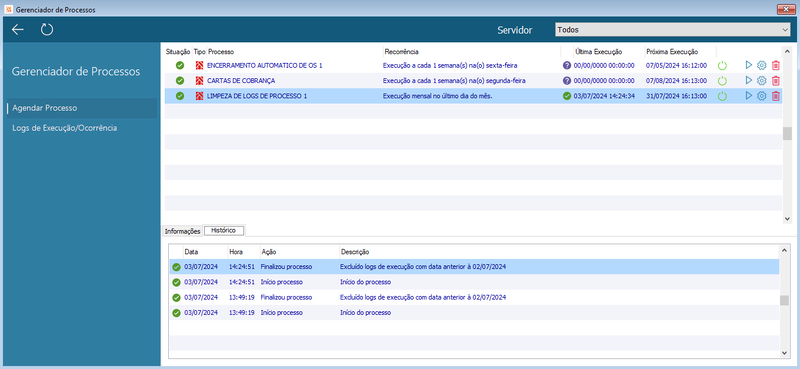The height and width of the screenshot is (369, 800).
Task: Sort by Próxima Execução column header
Action: (x=672, y=52)
